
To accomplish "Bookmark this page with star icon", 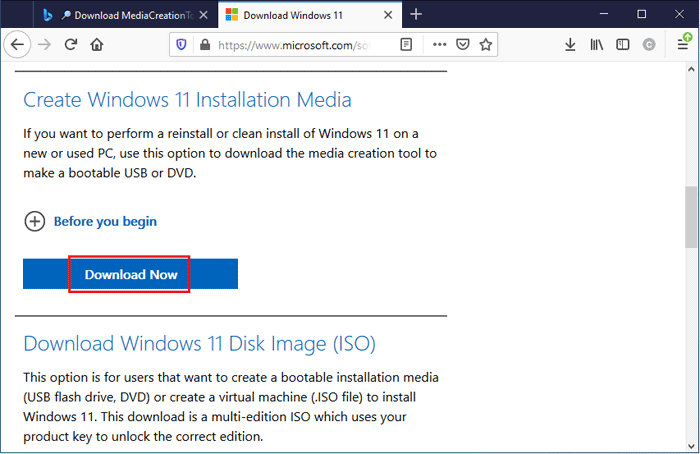I will pos(486,44).
